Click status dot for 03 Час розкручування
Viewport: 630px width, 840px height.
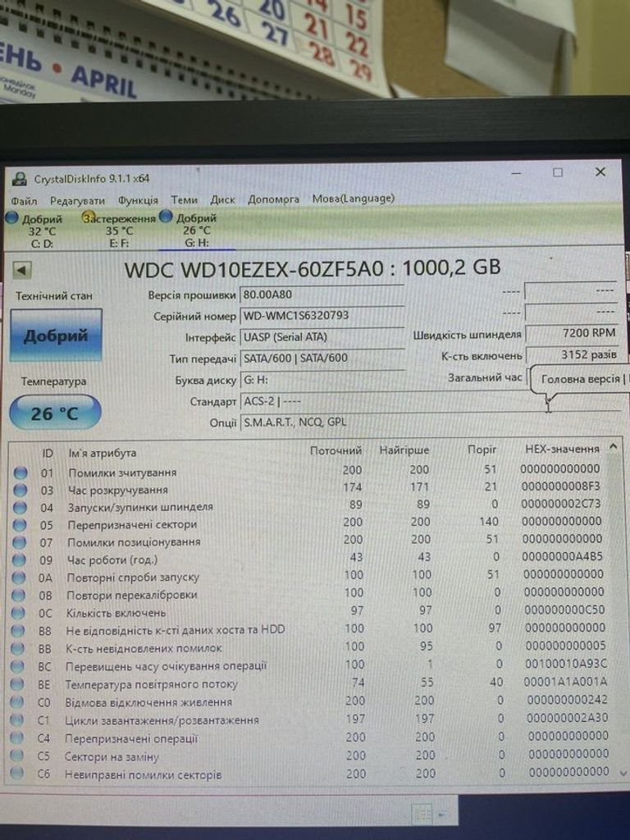click(x=20, y=490)
